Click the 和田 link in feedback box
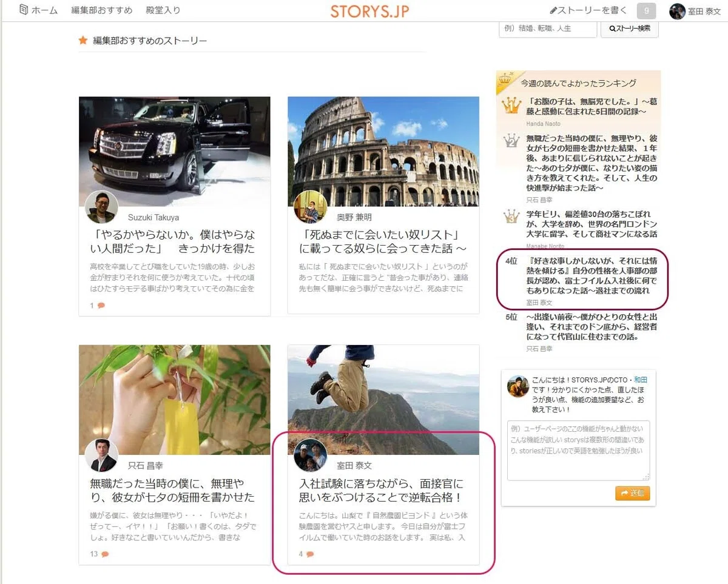Image resolution: width=728 pixels, height=584 pixels. (642, 380)
